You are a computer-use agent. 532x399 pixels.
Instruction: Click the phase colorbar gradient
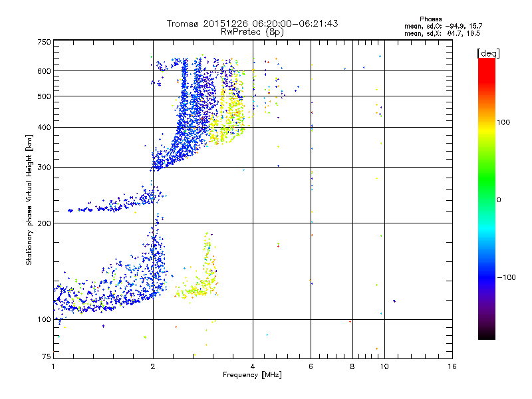tap(487, 198)
